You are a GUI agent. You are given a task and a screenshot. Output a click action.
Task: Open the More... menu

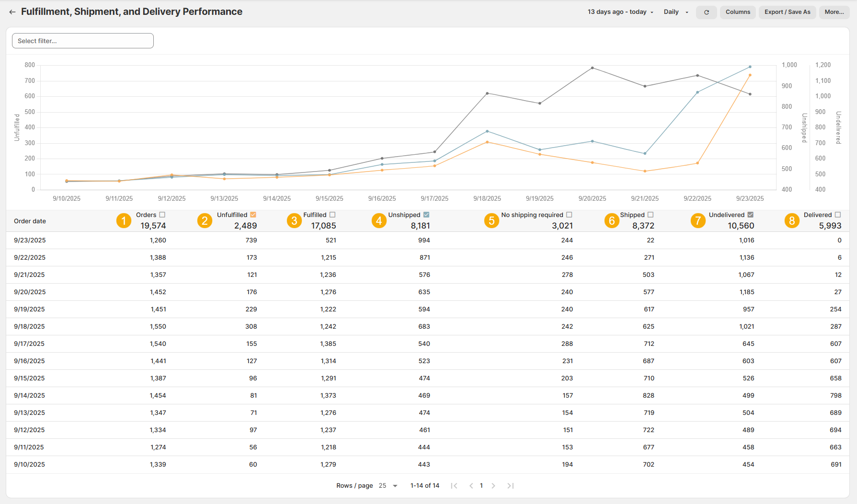point(834,12)
